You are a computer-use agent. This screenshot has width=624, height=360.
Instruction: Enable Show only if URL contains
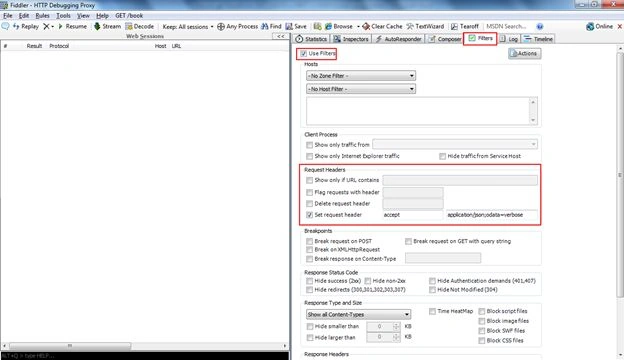tap(309, 180)
